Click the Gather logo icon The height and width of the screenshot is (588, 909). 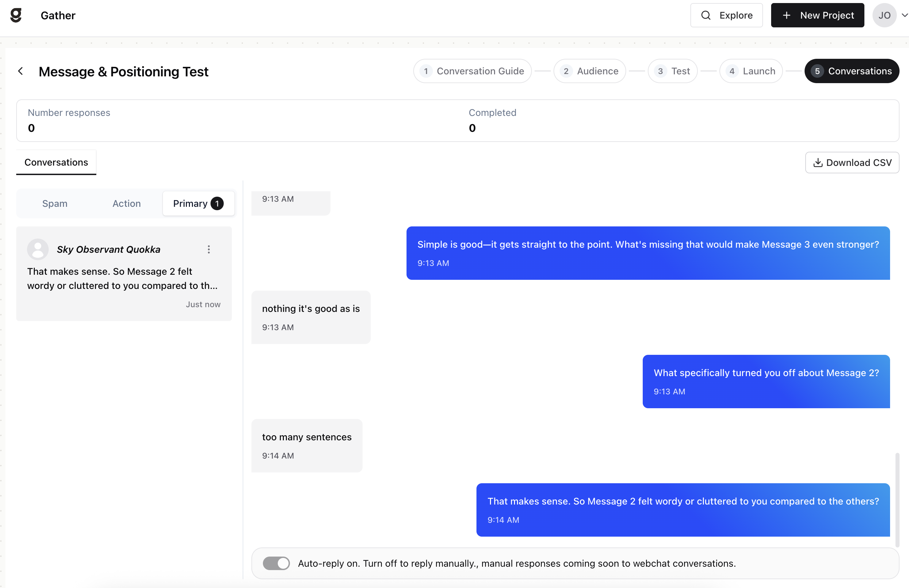click(x=16, y=15)
